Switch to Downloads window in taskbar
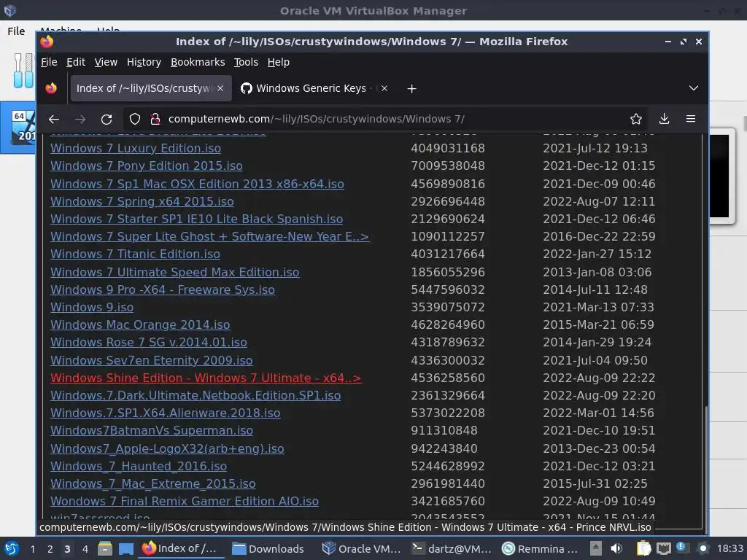This screenshot has height=560, width=747. (x=268, y=548)
